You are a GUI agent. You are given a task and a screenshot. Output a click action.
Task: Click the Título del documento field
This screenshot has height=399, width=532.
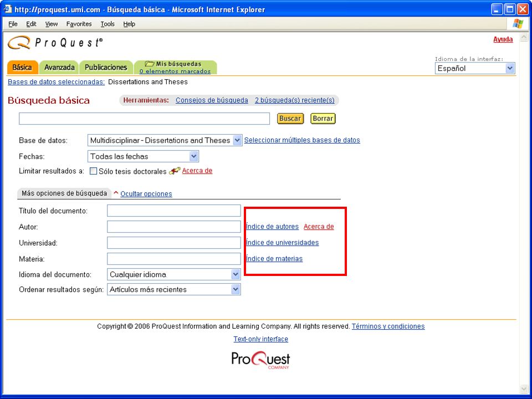[x=173, y=211]
